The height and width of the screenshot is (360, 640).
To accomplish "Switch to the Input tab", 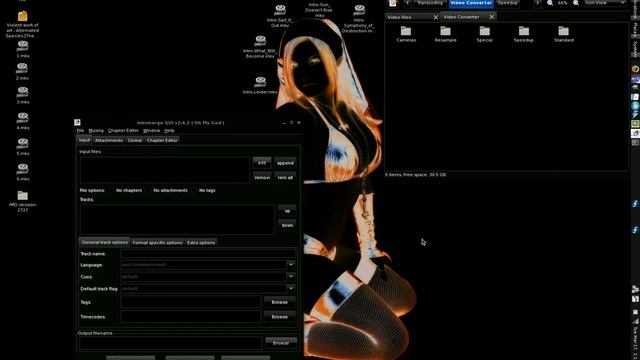I will [x=84, y=140].
